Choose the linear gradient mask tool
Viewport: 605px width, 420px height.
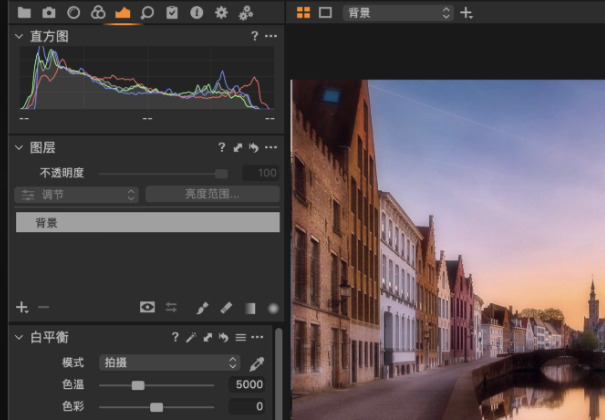tap(249, 308)
